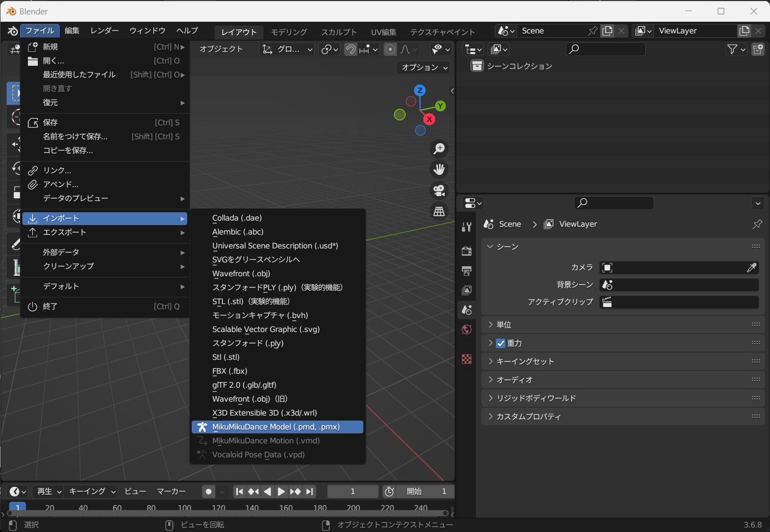Open the World properties tab
This screenshot has height=532, width=770.
click(x=466, y=329)
